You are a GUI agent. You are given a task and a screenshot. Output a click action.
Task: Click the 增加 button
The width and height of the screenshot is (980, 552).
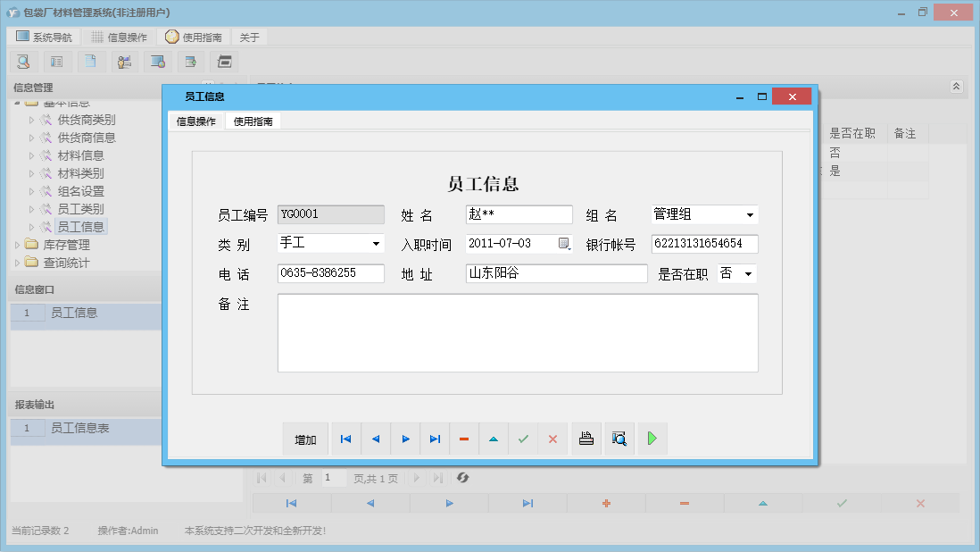click(306, 438)
